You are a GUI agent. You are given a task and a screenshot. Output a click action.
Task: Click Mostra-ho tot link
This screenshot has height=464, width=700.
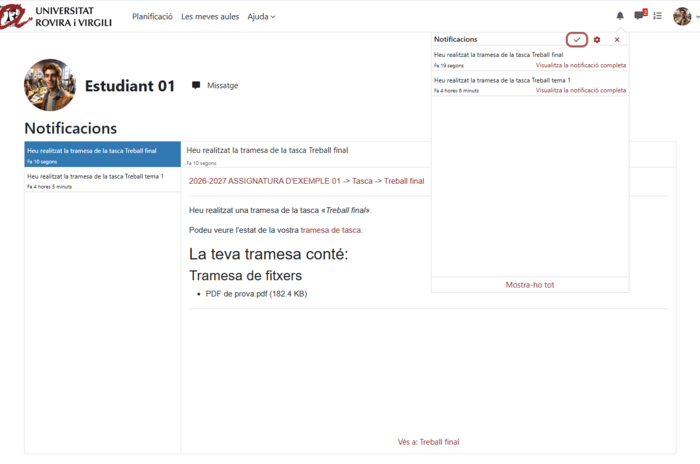click(530, 285)
